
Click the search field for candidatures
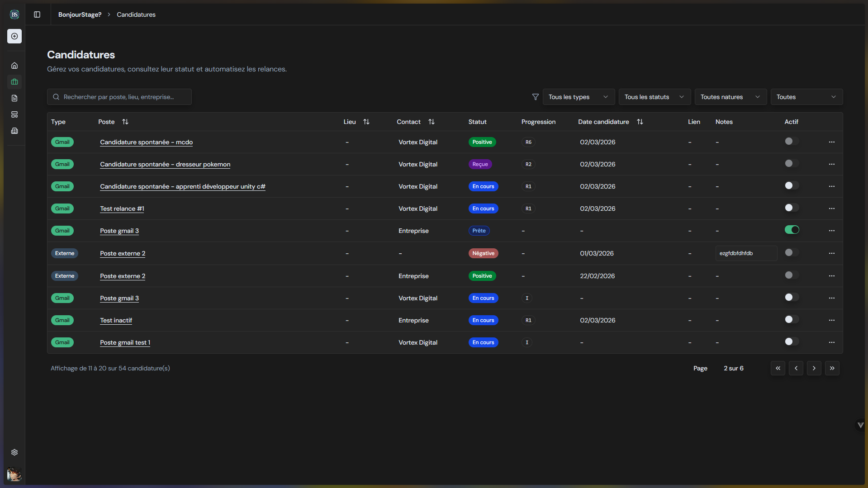(x=119, y=97)
